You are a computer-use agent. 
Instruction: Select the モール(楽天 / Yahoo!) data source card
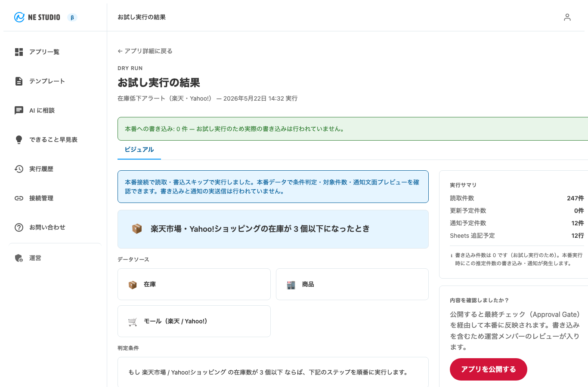click(194, 321)
